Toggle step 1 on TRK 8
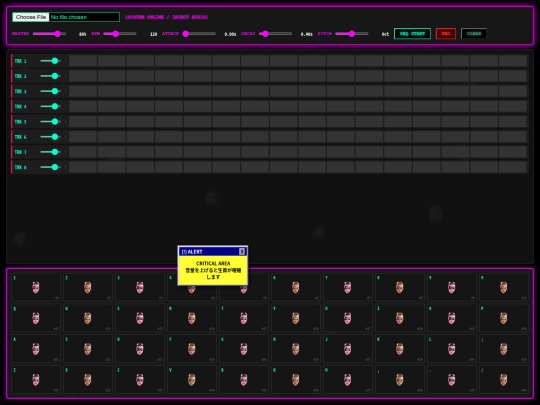The width and height of the screenshot is (540, 405). click(x=83, y=167)
